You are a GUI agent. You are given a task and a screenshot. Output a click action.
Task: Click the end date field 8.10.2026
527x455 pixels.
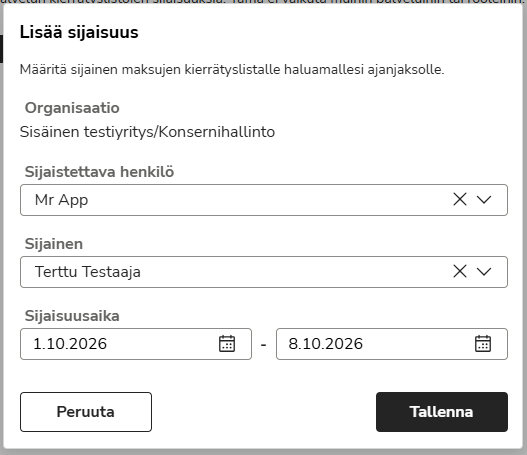[392, 344]
